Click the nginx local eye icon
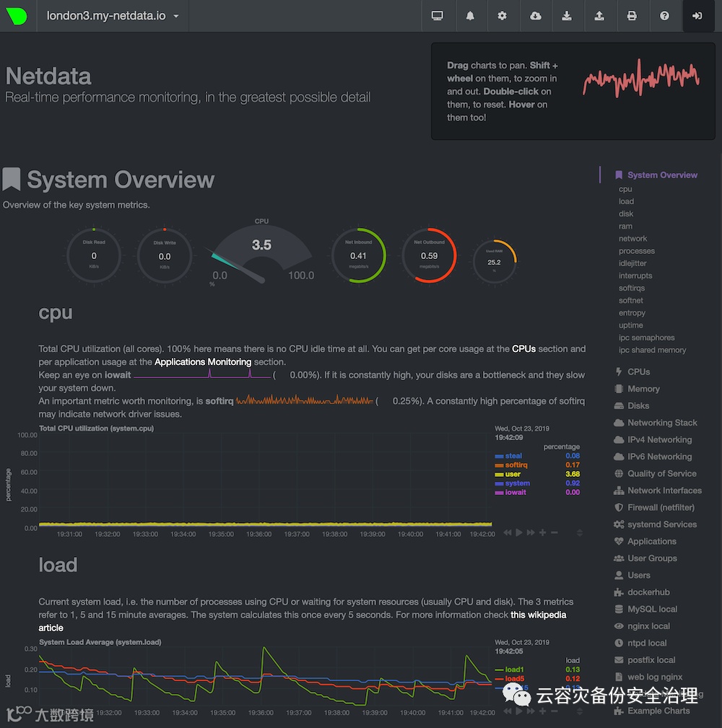 point(619,626)
